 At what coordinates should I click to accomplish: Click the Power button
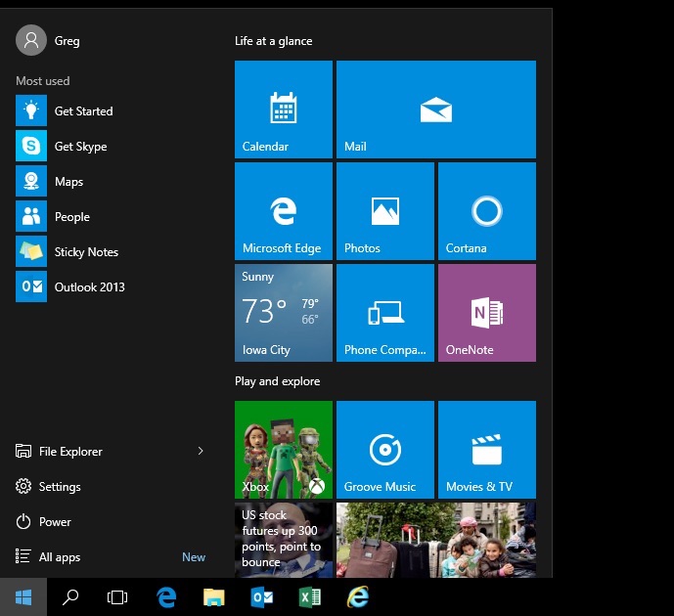[x=54, y=522]
